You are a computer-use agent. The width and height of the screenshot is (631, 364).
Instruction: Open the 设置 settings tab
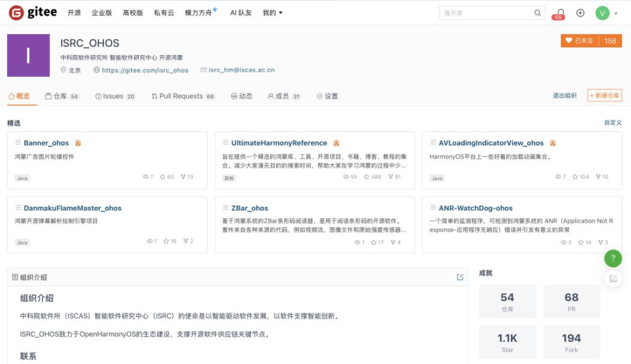pos(327,96)
